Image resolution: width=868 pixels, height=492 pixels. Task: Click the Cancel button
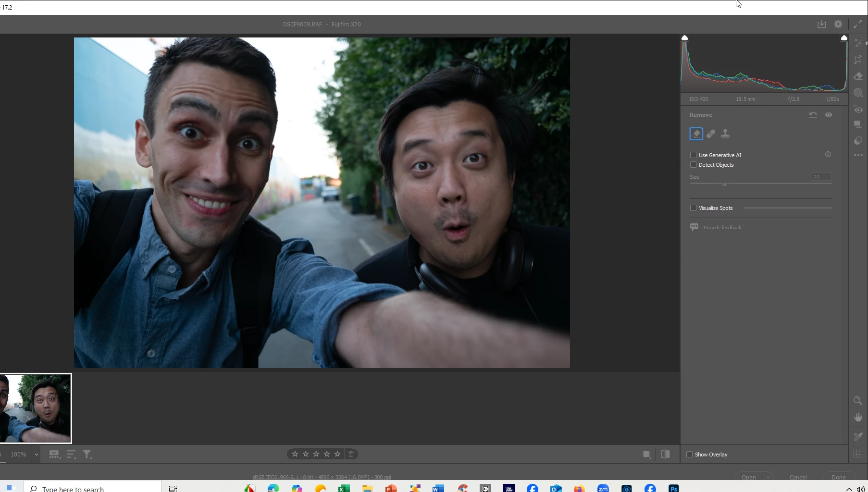798,477
